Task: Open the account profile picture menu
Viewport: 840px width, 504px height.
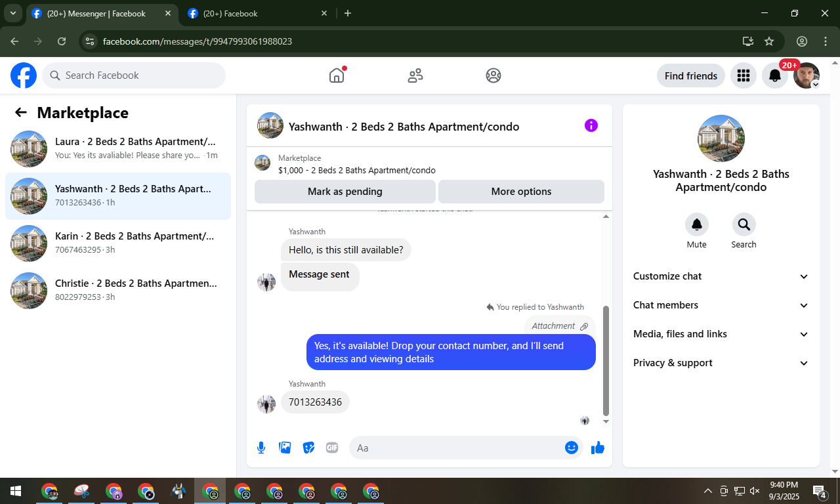Action: point(807,75)
